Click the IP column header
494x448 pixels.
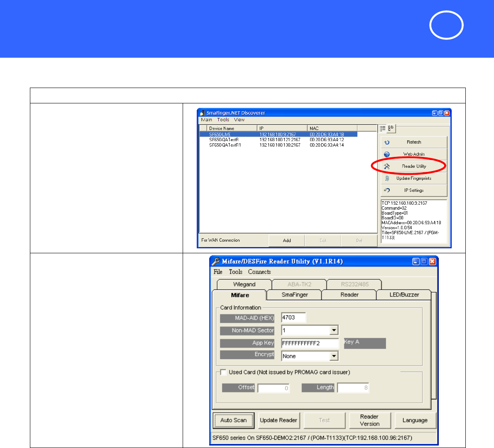(x=282, y=128)
